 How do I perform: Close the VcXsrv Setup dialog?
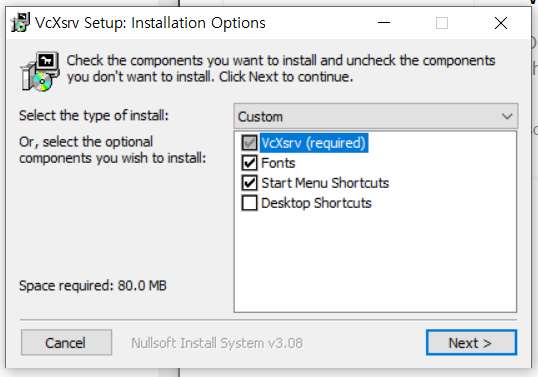pos(501,23)
